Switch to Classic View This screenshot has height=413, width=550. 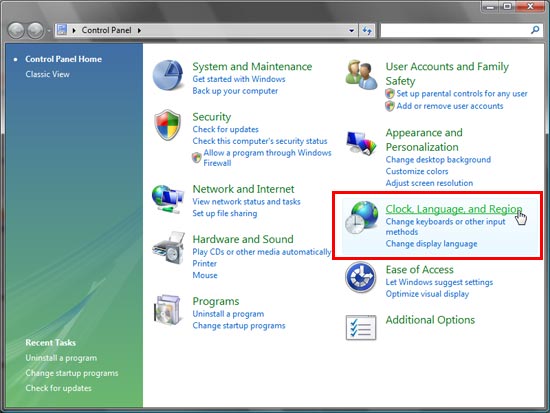click(x=47, y=74)
